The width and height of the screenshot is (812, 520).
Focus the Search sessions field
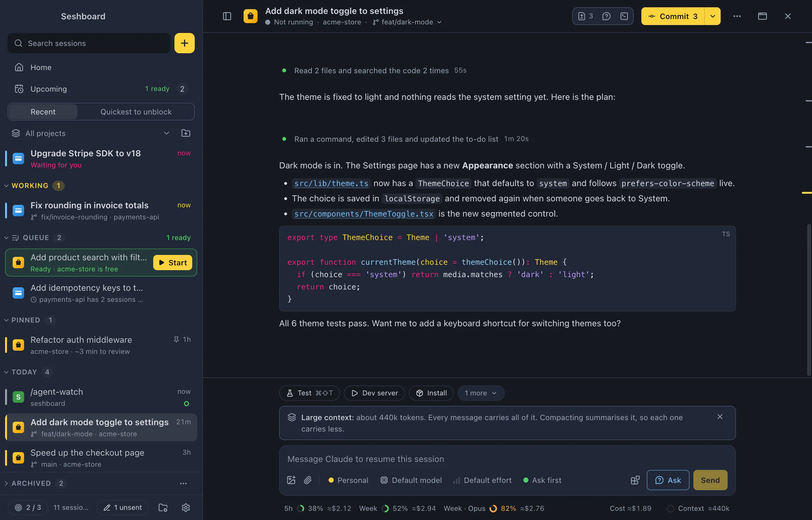click(x=89, y=43)
